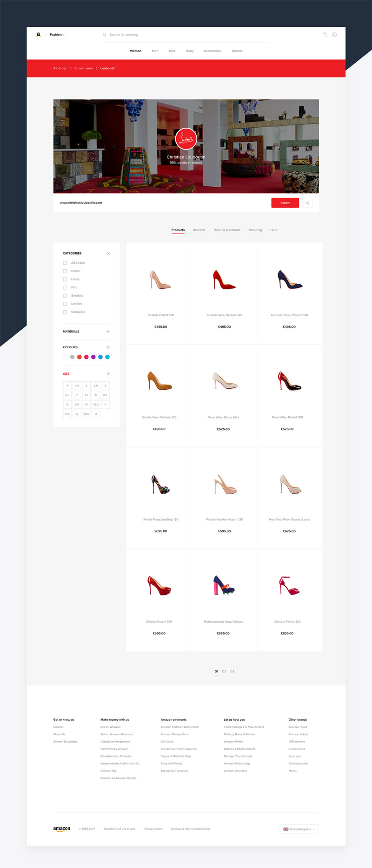Focus the 'Search for anything' field
Viewport: 372px width, 868px height.
(186, 35)
